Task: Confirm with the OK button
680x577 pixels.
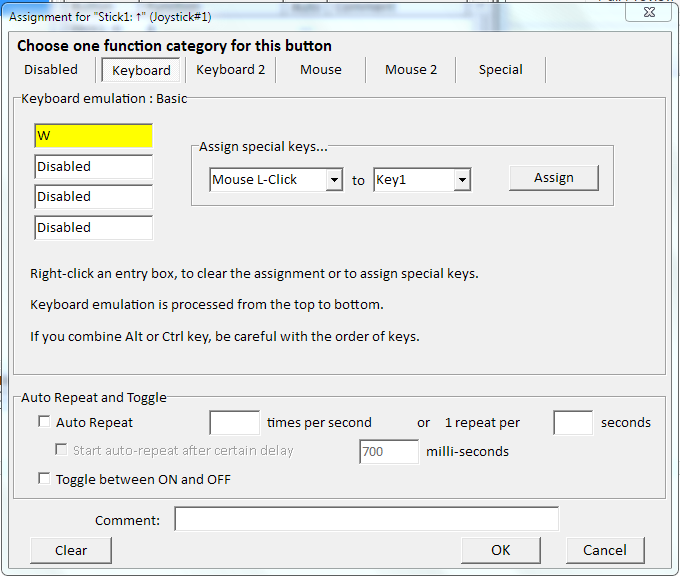Action: (500, 550)
